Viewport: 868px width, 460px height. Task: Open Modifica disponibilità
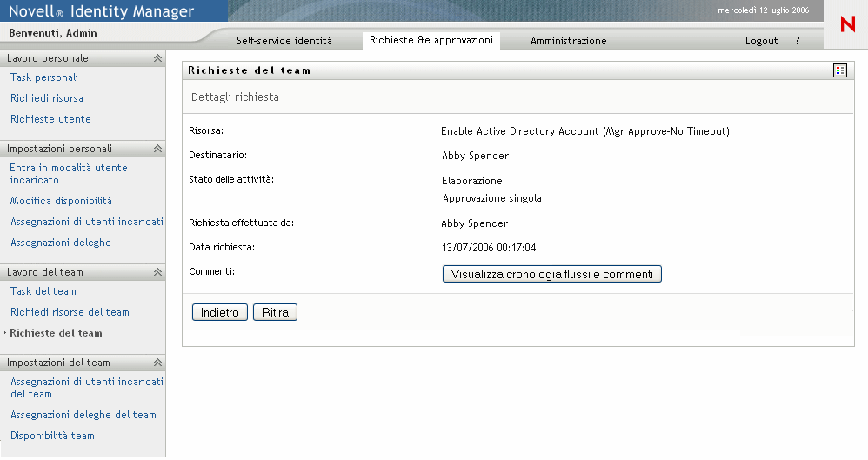(61, 201)
